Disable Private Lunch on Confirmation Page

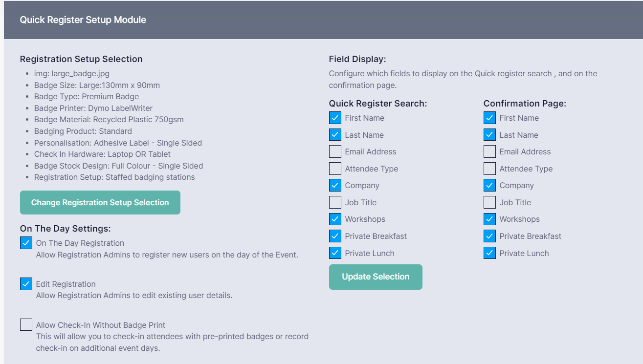(x=489, y=253)
